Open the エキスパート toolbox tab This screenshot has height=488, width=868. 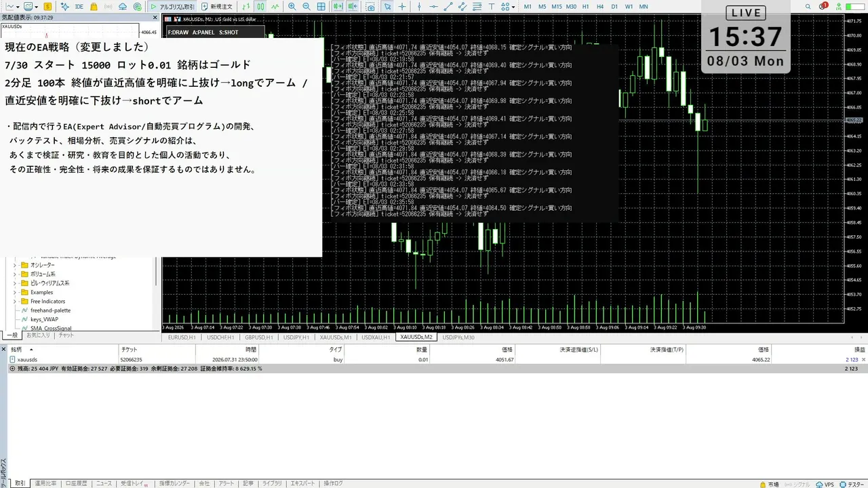(302, 484)
